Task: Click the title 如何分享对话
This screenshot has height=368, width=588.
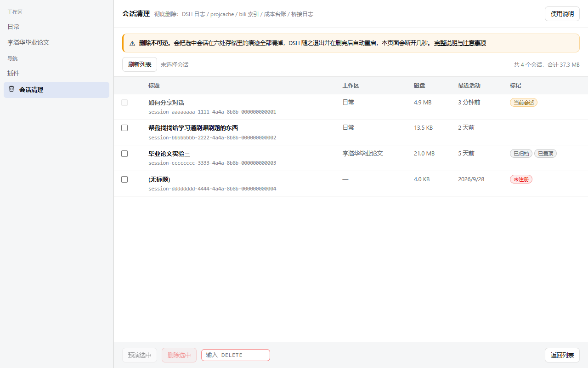Action: click(x=166, y=103)
